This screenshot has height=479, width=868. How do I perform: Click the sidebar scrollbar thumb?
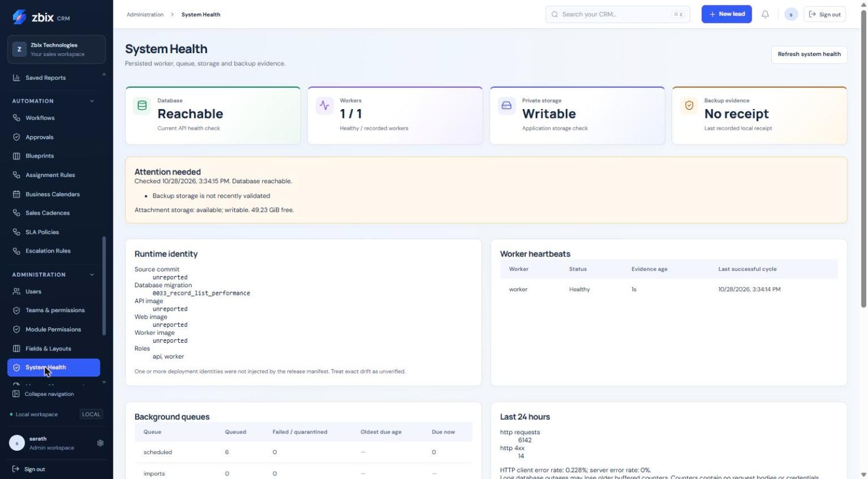pos(104,286)
